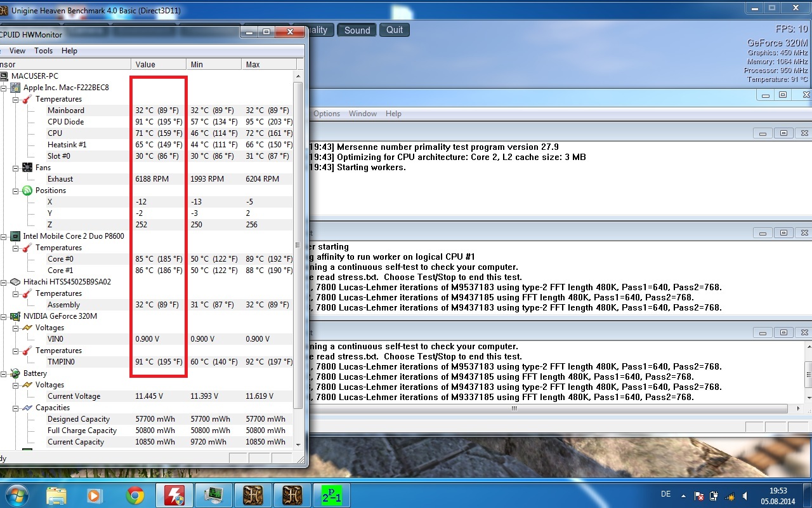Click the Quit button in Heaven Benchmark
Image resolution: width=812 pixels, height=508 pixels.
[395, 30]
